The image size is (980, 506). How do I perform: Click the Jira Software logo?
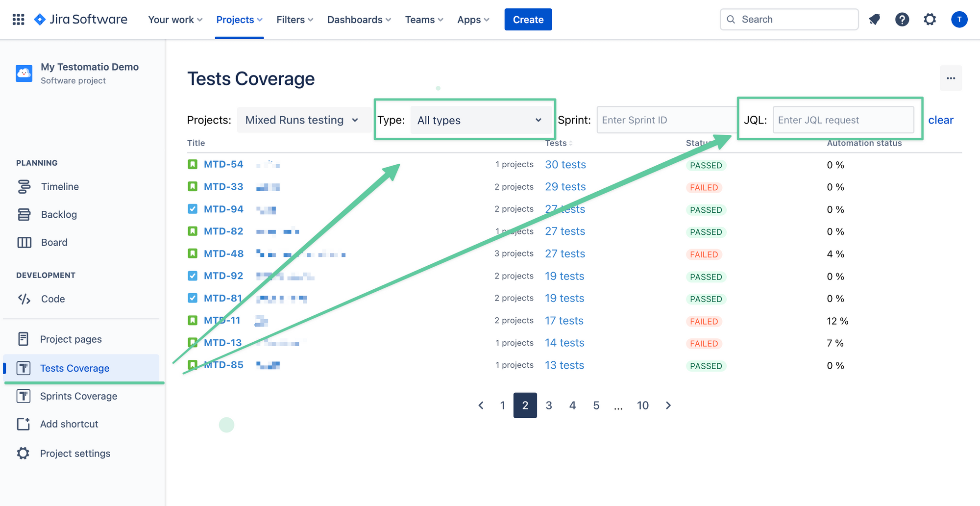point(81,20)
